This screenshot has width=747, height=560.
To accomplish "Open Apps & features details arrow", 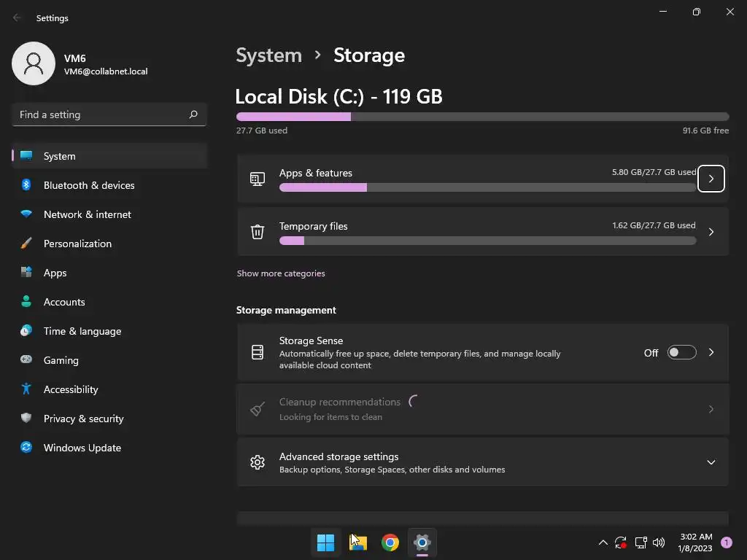I will pyautogui.click(x=711, y=179).
